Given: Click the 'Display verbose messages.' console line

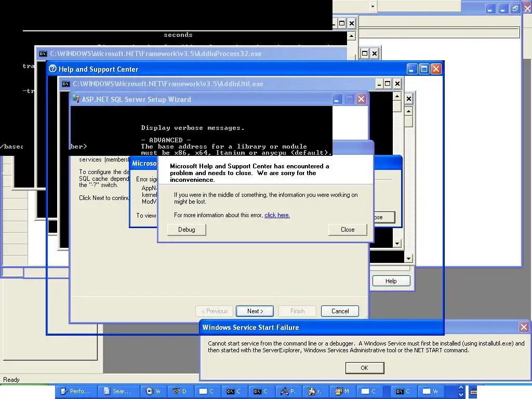Looking at the screenshot, I should coord(192,128).
